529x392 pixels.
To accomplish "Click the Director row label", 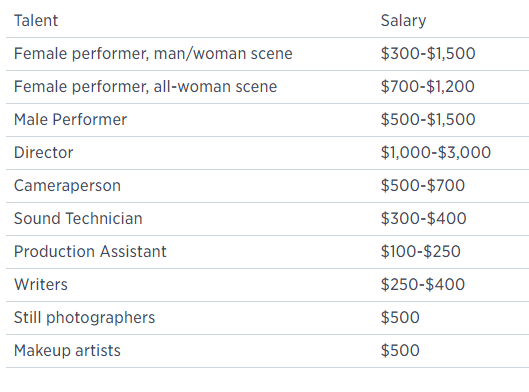I will [x=44, y=153].
